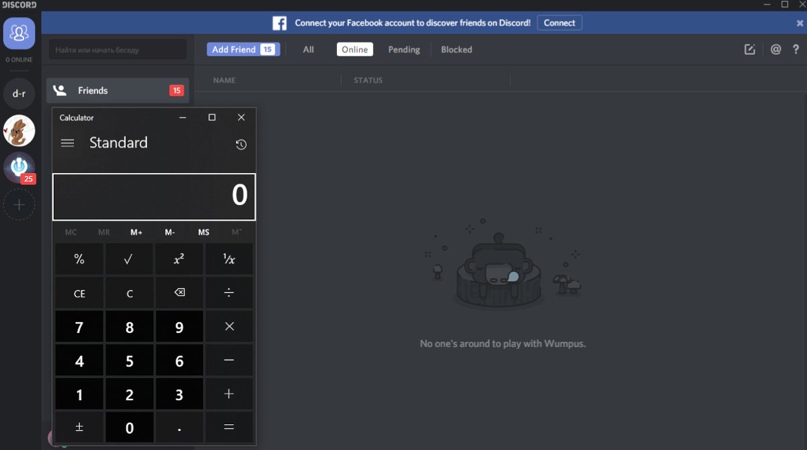Click the minus key
Image resolution: width=807 pixels, height=450 pixels.
click(x=229, y=360)
